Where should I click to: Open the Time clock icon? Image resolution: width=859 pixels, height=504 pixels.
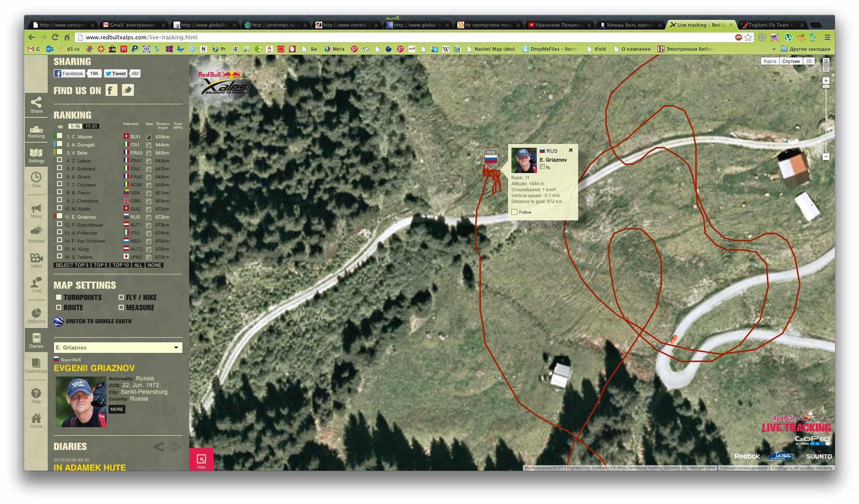coord(36,179)
